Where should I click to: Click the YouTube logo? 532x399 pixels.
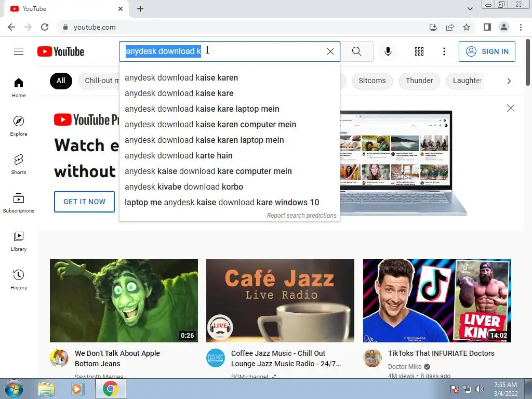[61, 51]
